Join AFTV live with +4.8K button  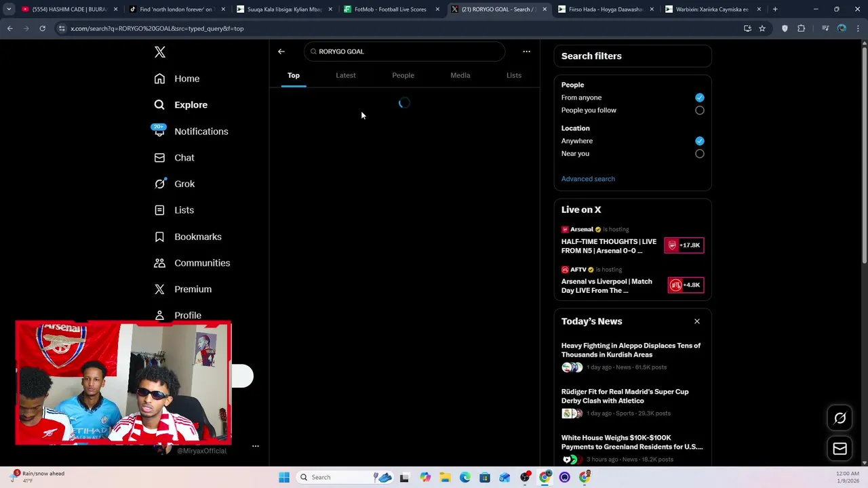(x=686, y=285)
